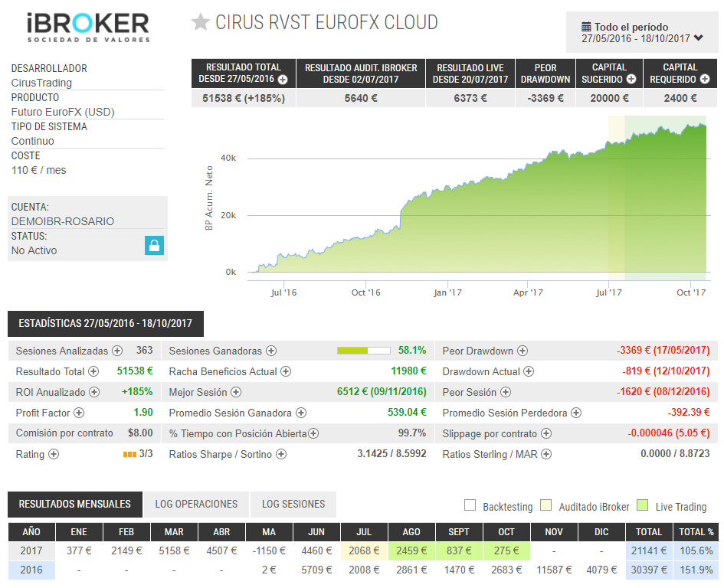Screen dimensions: 724x588
Task: Click the info plus beside Sesiones Ganadoras
Action: coord(271,351)
